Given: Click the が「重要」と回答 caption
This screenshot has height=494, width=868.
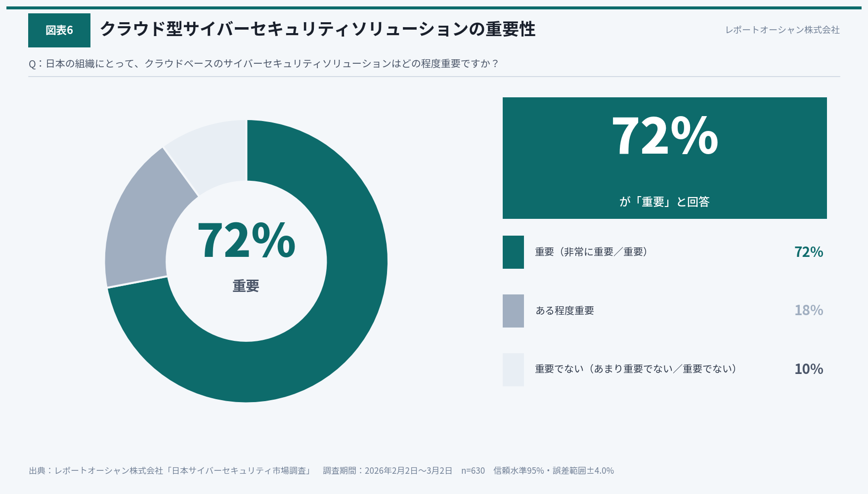Looking at the screenshot, I should point(664,202).
